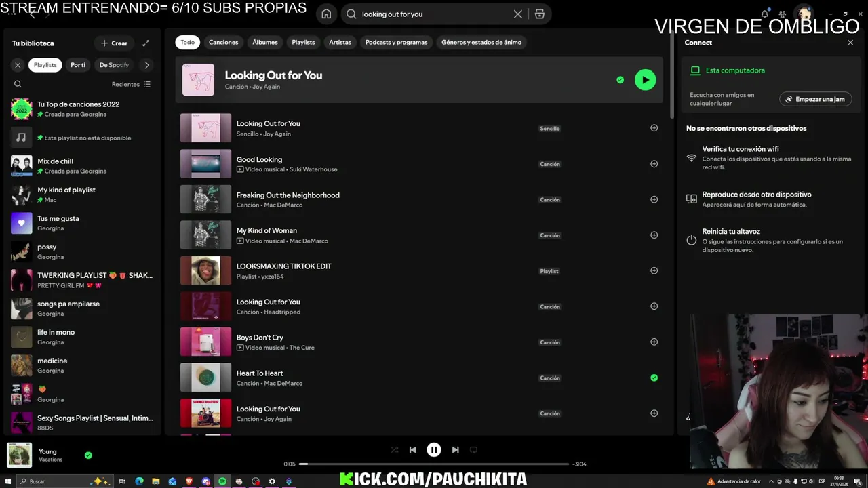Open Tus me gusta playlist

tap(82, 223)
